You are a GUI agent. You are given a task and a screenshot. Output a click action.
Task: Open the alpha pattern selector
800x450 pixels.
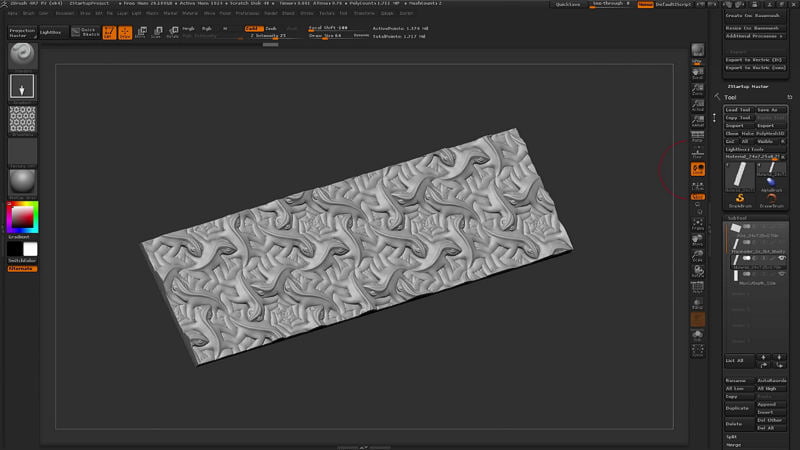(22, 119)
